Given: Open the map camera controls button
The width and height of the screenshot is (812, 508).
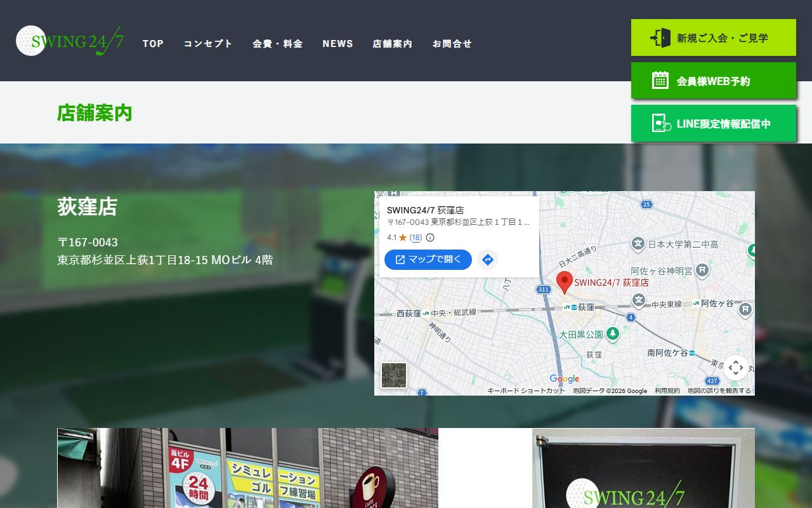Looking at the screenshot, I should [735, 367].
